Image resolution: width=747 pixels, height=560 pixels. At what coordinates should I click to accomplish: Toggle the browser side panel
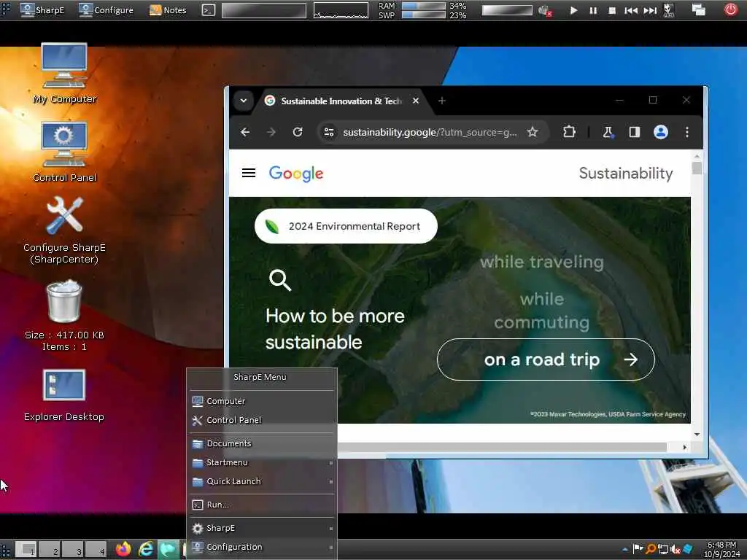[634, 132]
